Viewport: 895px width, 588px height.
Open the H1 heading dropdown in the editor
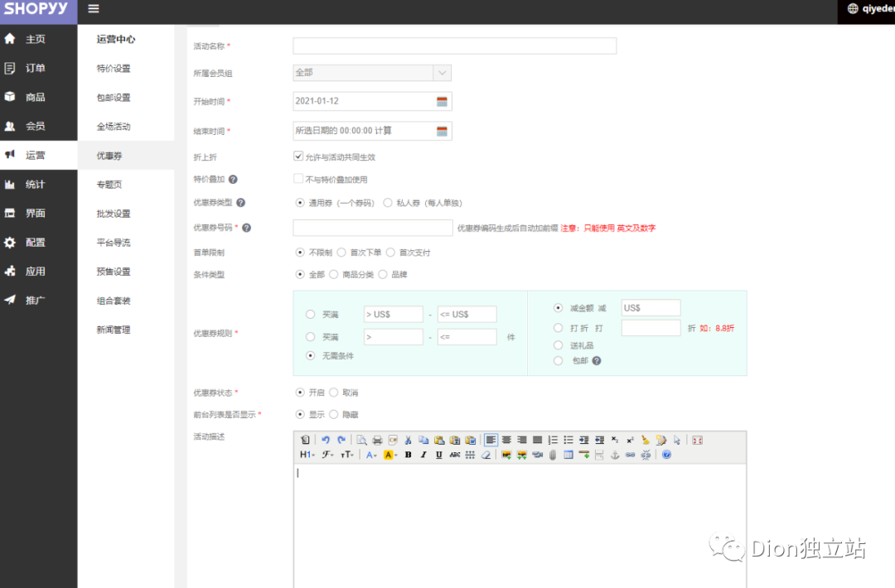pos(307,454)
